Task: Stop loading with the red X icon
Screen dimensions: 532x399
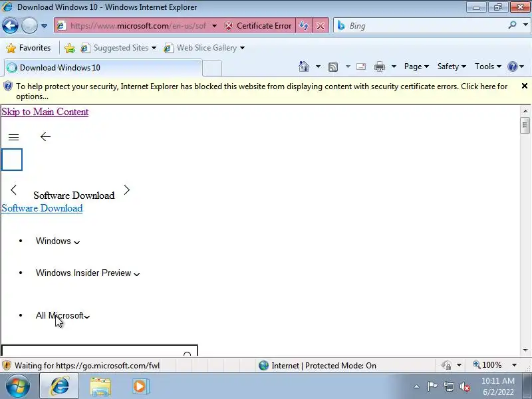Action: (321, 26)
